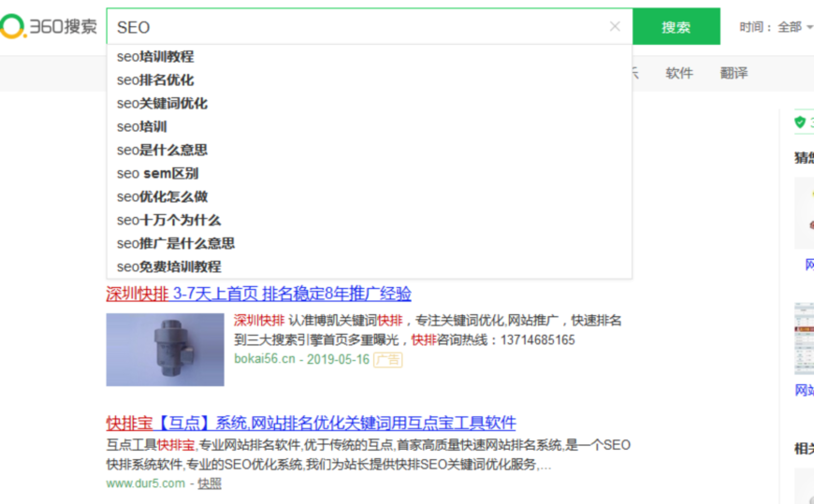The image size is (814, 504).
Task: Select suggestion seo培训教程
Action: 369,57
